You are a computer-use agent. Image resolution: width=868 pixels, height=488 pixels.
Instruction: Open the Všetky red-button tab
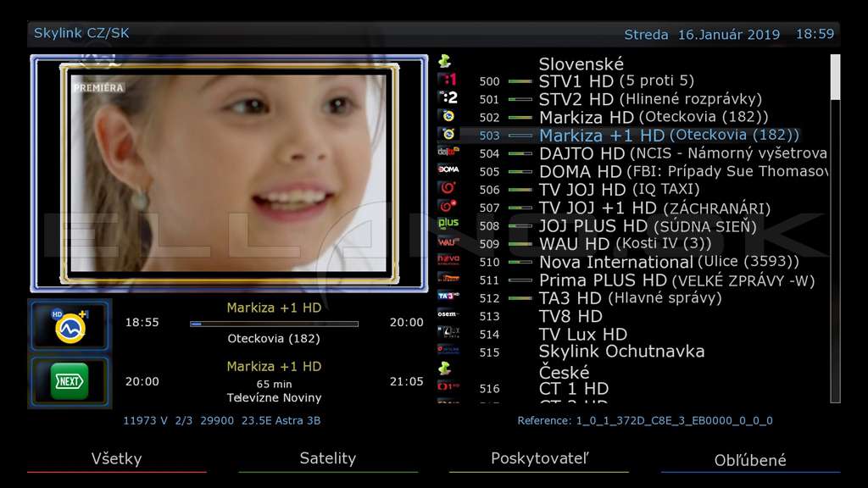click(116, 459)
